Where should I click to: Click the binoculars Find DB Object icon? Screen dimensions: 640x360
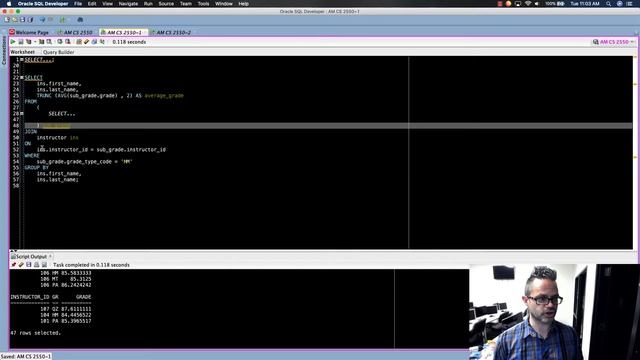[80, 20]
